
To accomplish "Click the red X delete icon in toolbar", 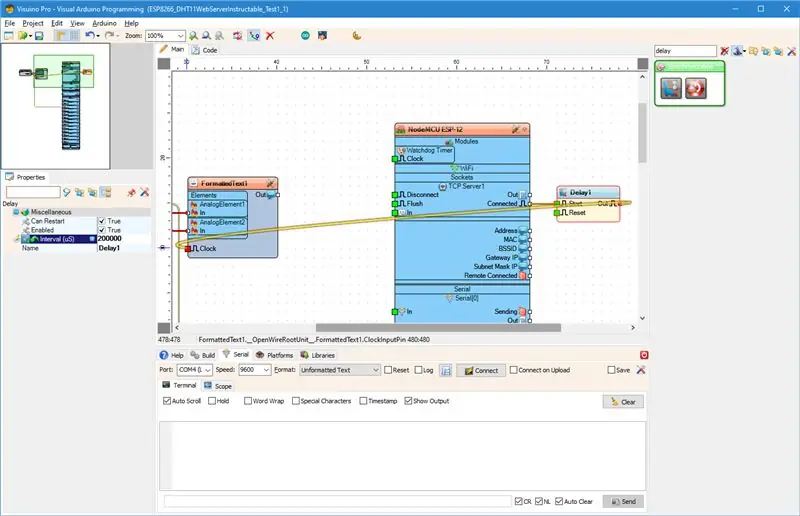I will 270,36.
